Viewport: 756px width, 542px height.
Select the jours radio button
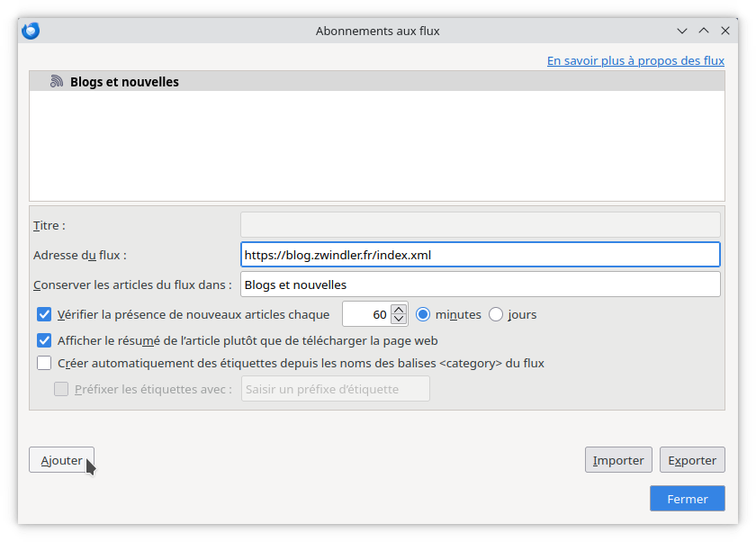pyautogui.click(x=496, y=314)
